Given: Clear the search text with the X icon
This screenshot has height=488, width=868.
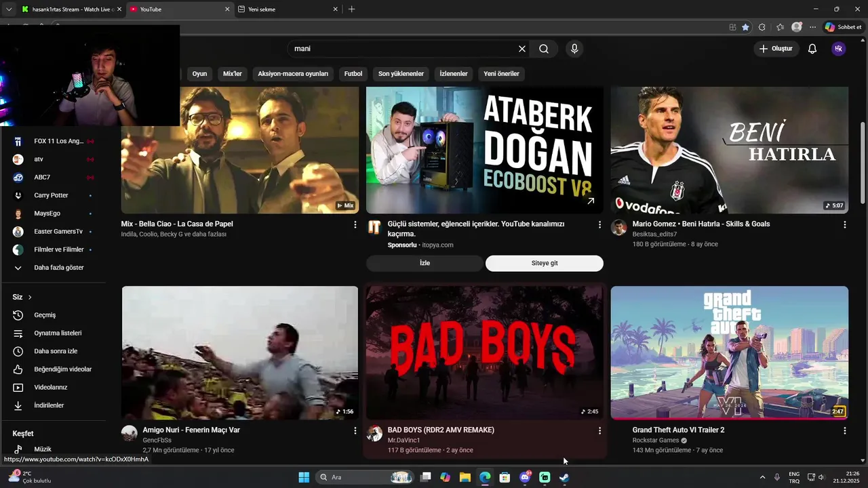Looking at the screenshot, I should (x=522, y=49).
